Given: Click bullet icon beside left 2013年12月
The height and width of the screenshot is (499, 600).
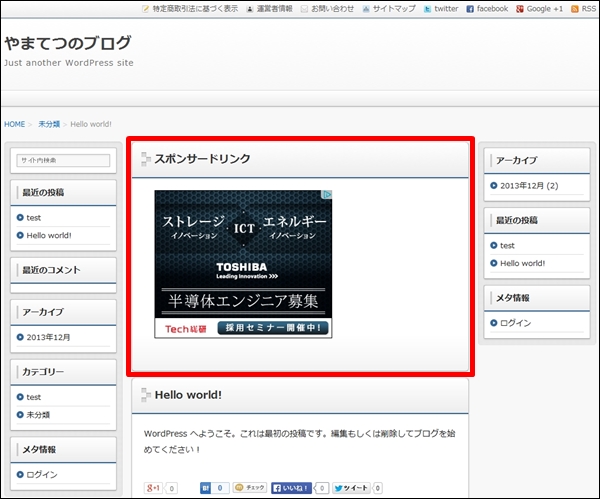Looking at the screenshot, I should 20,337.
